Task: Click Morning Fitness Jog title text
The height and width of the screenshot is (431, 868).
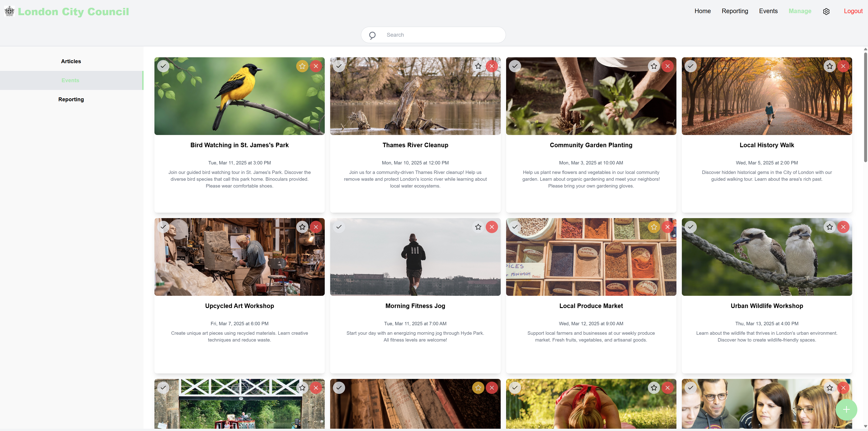Action: coord(415,306)
